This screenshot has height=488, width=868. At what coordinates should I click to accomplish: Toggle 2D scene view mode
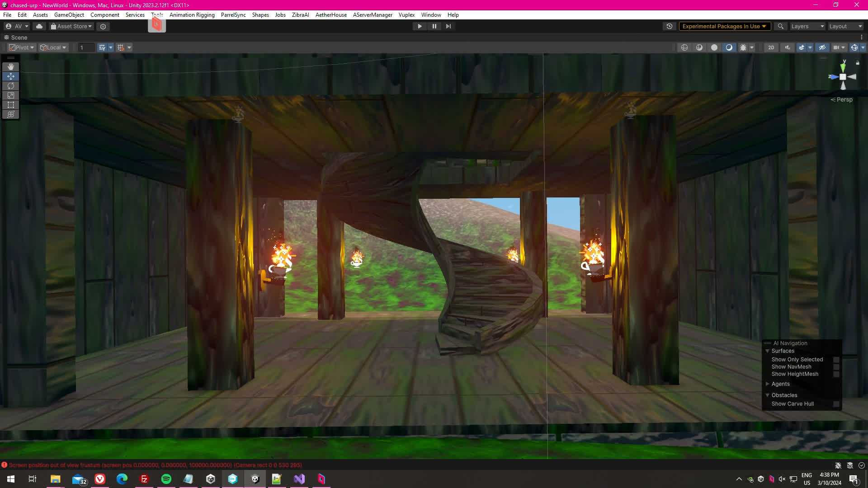point(771,47)
